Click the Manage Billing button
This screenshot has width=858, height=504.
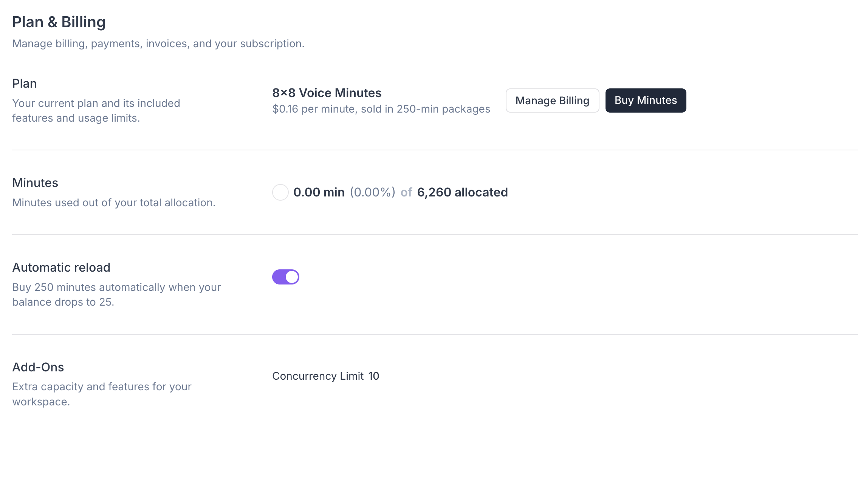click(552, 100)
